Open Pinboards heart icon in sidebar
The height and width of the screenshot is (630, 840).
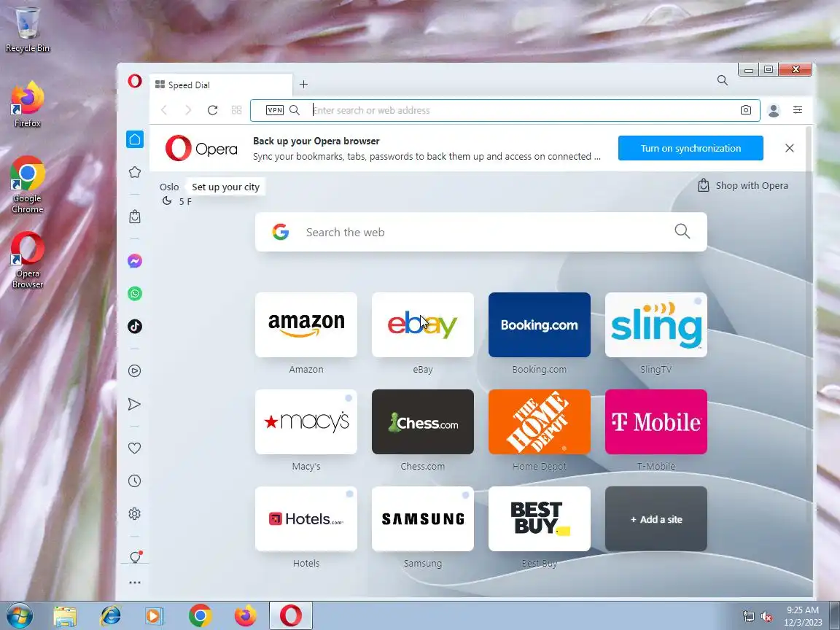pos(135,448)
